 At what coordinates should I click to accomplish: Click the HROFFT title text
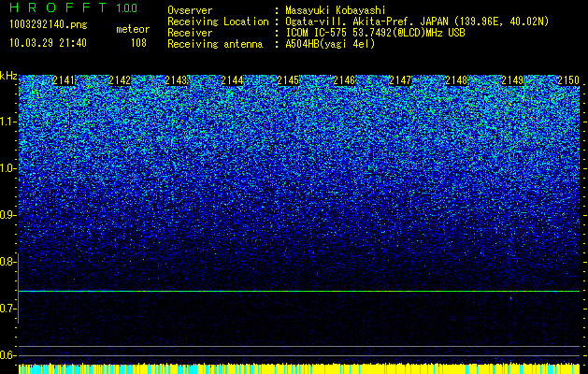coord(60,7)
